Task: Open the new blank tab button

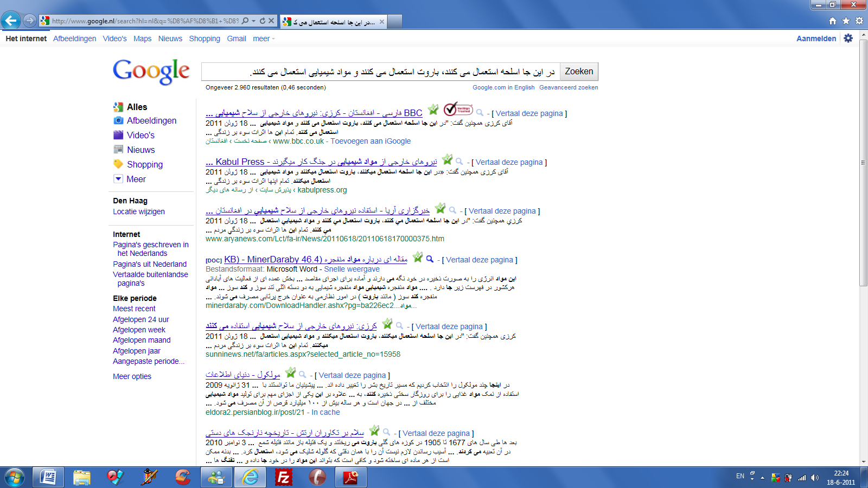Action: pos(395,22)
